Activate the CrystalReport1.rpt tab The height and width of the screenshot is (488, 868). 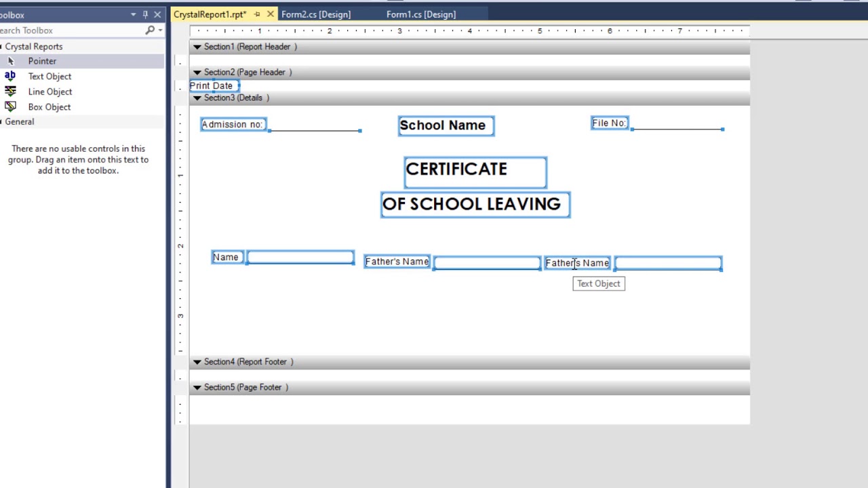click(x=210, y=14)
